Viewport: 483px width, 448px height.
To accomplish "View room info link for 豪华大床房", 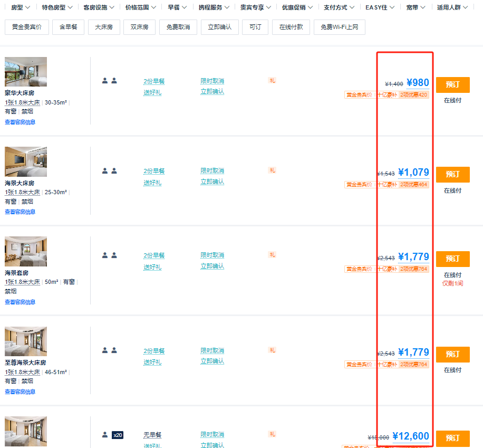I will point(20,122).
